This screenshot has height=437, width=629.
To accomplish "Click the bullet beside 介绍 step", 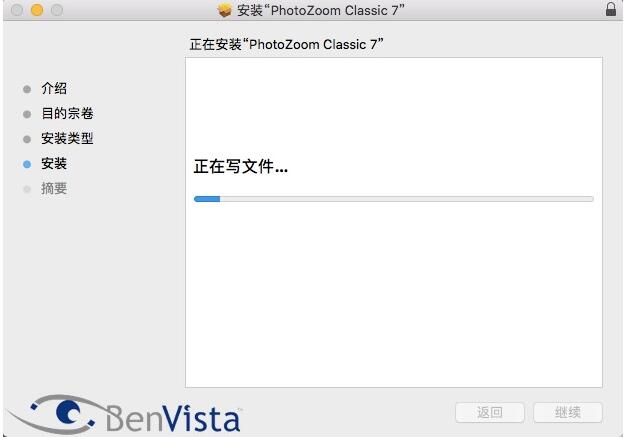I will (27, 89).
